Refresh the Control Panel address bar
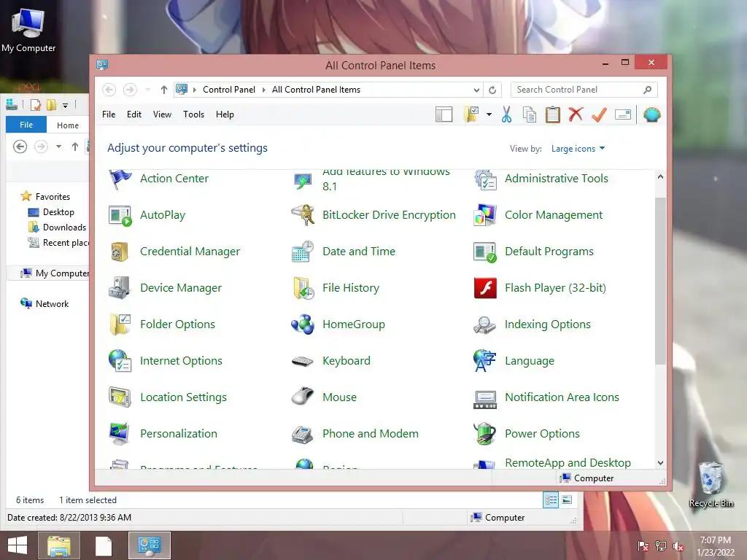The height and width of the screenshot is (560, 747). click(492, 90)
